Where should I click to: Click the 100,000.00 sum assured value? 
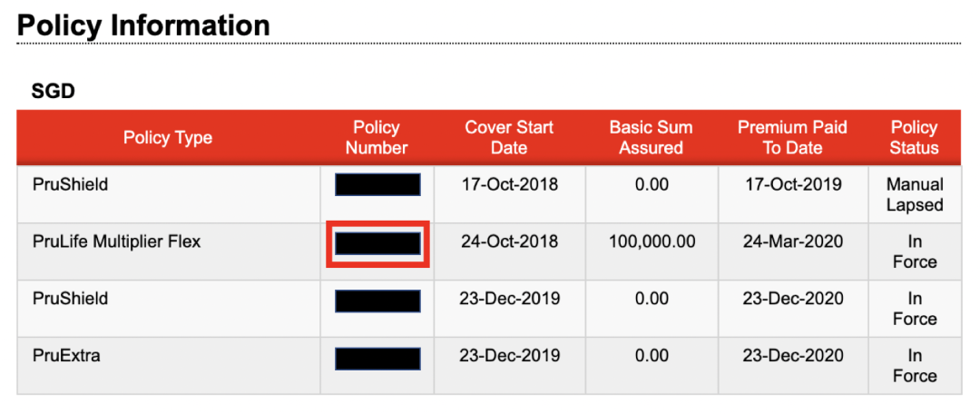(x=651, y=242)
